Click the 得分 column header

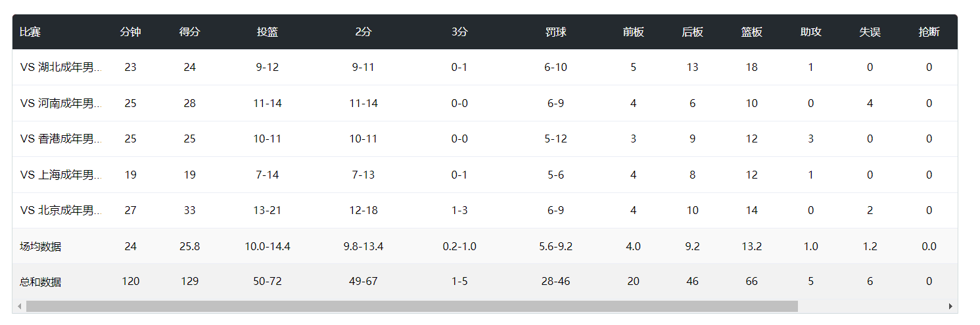pos(189,32)
